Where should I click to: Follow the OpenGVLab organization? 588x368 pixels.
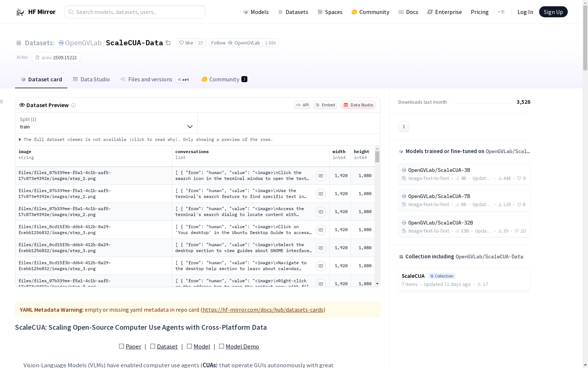(236, 43)
